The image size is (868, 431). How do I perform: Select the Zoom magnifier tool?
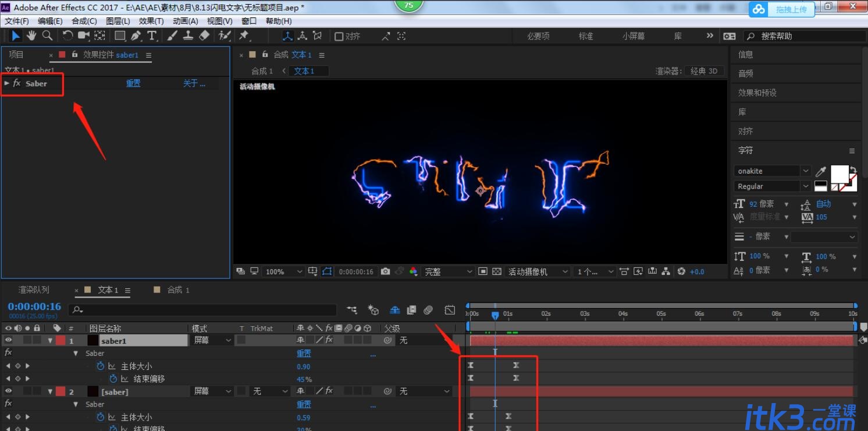click(x=47, y=36)
